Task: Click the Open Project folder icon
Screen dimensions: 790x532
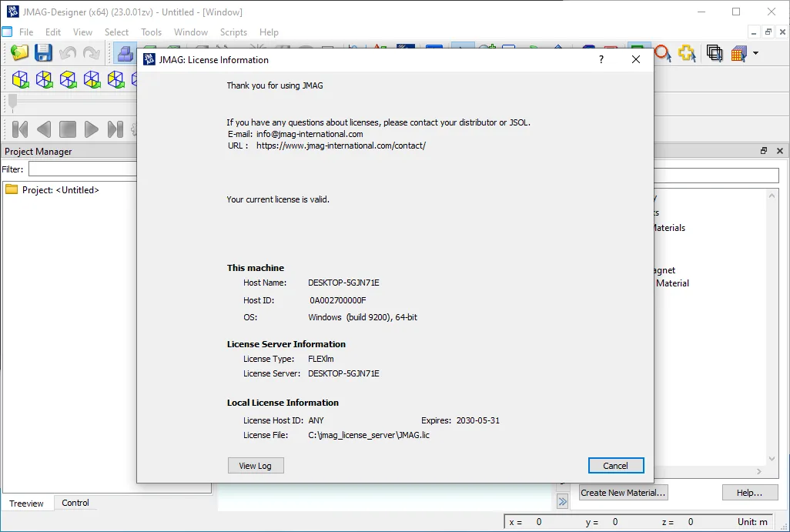Action: [20, 53]
